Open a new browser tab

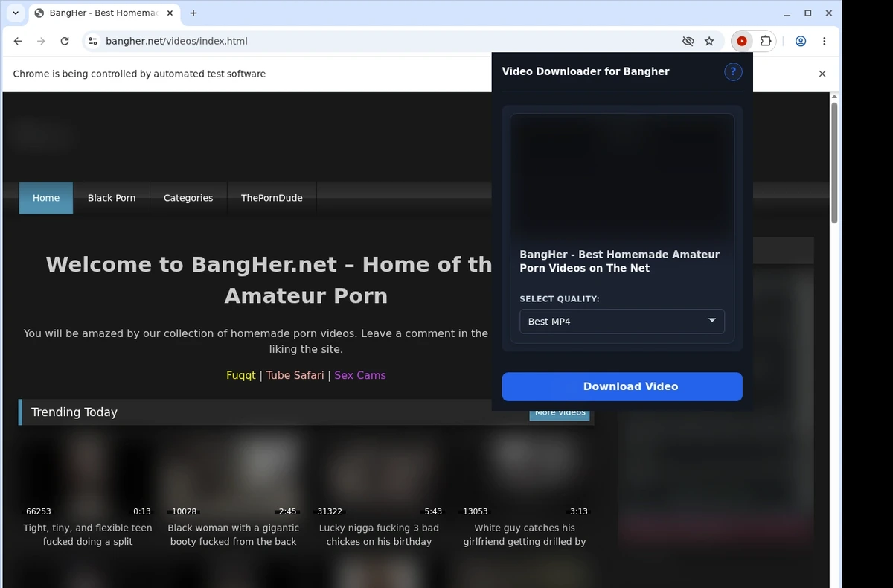193,13
